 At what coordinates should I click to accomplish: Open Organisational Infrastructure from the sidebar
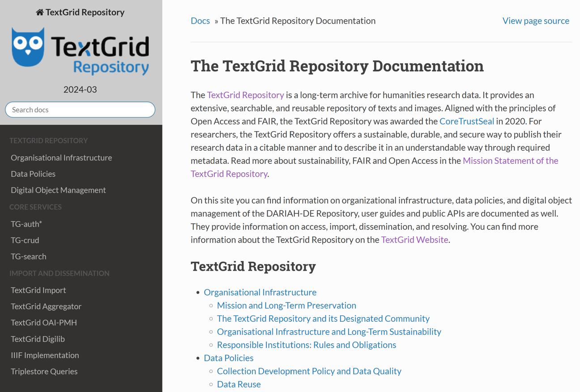point(61,158)
